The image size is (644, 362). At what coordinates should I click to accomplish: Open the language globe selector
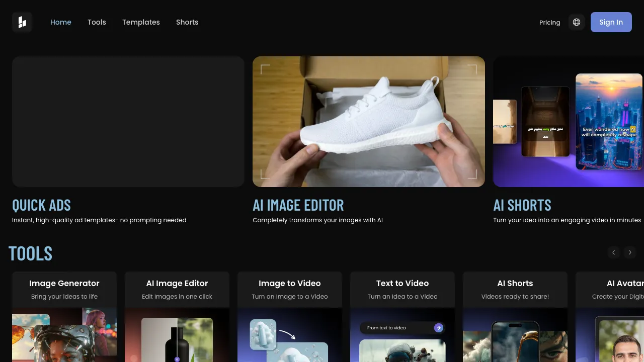click(x=577, y=22)
